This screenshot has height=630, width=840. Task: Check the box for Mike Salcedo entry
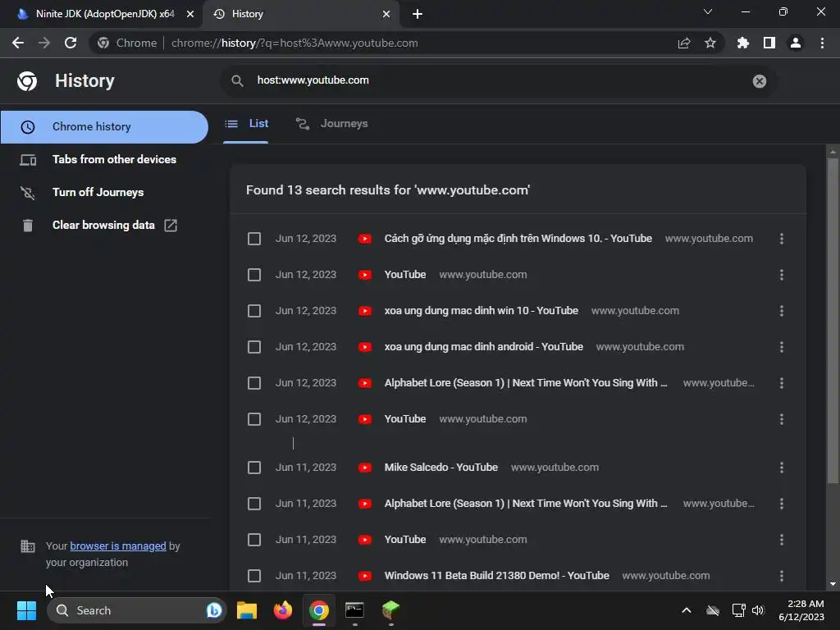(x=254, y=468)
